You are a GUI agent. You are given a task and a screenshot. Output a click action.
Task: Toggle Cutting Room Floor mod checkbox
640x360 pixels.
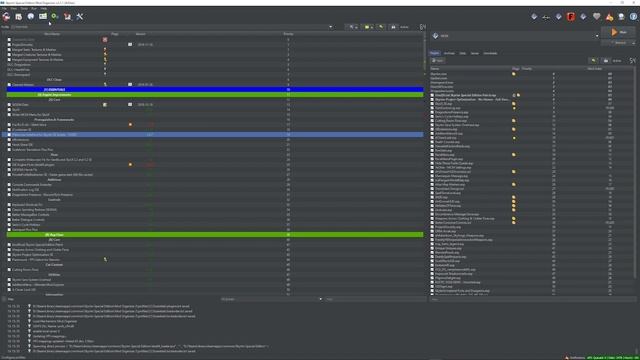pos(9,270)
